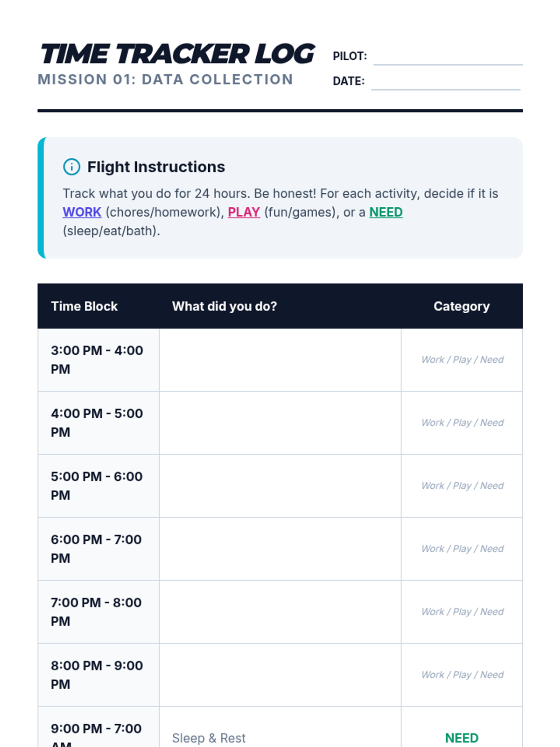
Task: Click activity cell for 8:00 PM - 9:00 PM
Action: coord(280,675)
